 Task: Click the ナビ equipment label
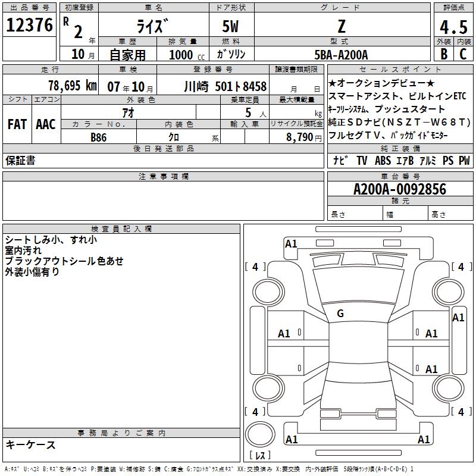click(340, 160)
